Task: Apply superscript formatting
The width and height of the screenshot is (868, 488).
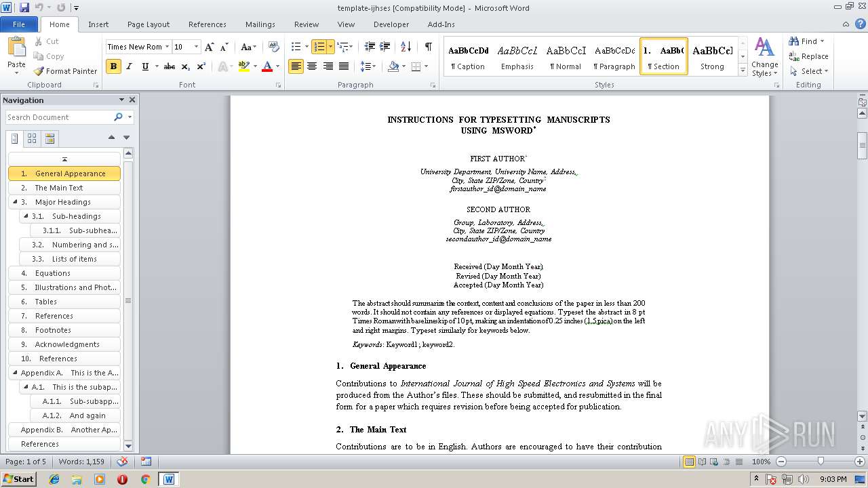Action: pos(201,66)
